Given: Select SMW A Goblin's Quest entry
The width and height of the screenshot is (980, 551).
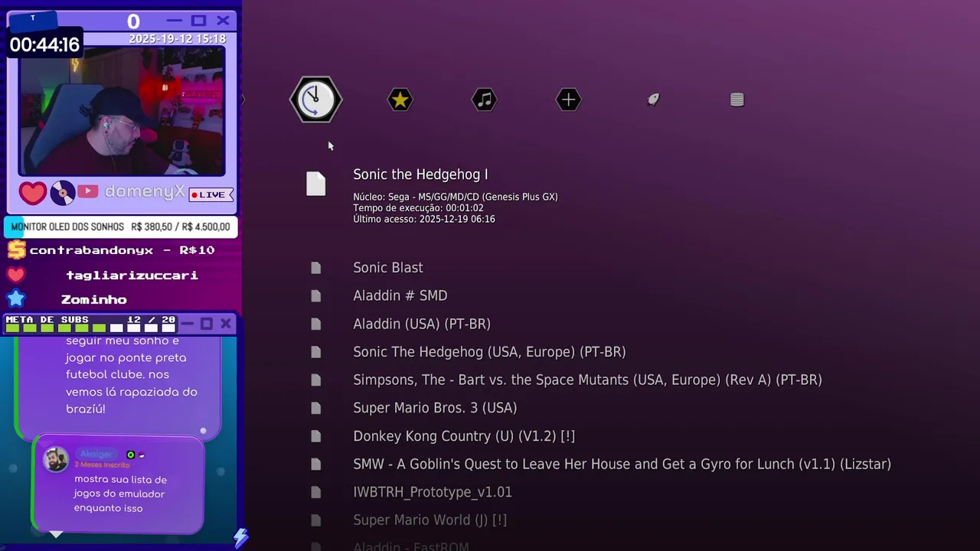Looking at the screenshot, I should (x=622, y=464).
